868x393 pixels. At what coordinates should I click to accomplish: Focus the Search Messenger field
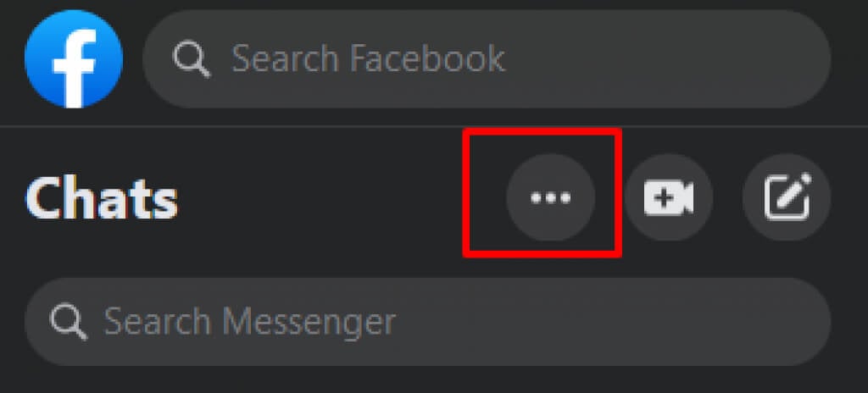pos(428,322)
